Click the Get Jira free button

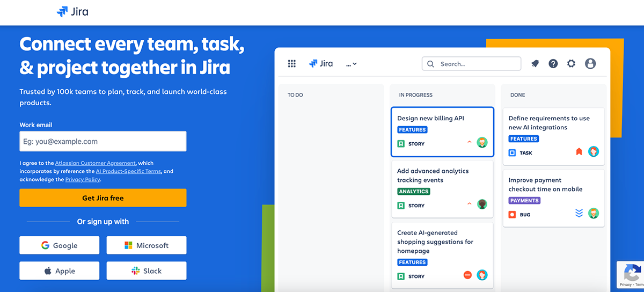tap(103, 198)
